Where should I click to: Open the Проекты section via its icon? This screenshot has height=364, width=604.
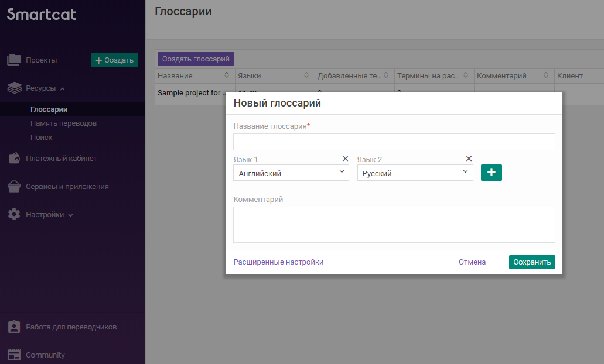(13, 60)
